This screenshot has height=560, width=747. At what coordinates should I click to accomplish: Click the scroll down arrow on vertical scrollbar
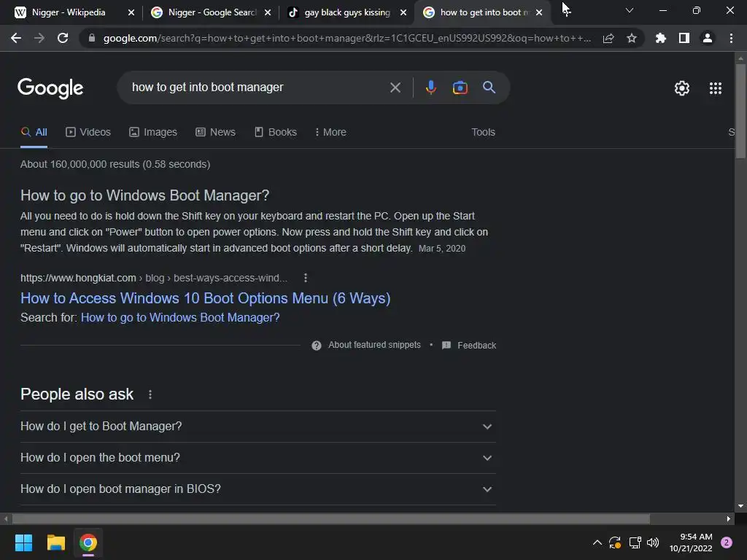coord(740,506)
